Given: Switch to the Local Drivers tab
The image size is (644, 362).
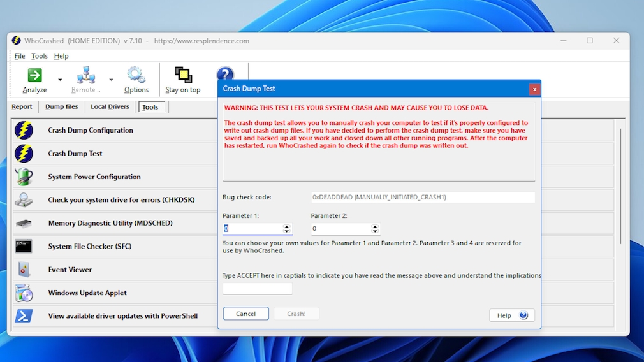Looking at the screenshot, I should [x=110, y=107].
